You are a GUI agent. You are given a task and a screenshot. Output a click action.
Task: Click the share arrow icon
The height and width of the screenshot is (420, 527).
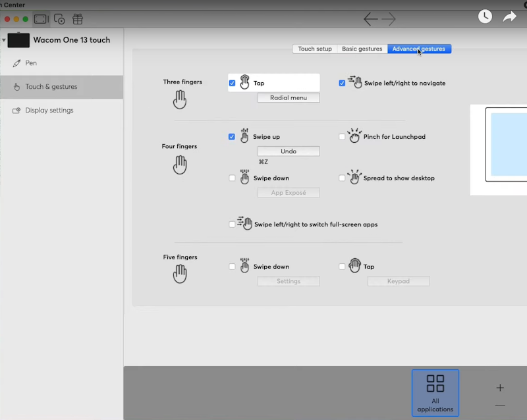pyautogui.click(x=509, y=16)
